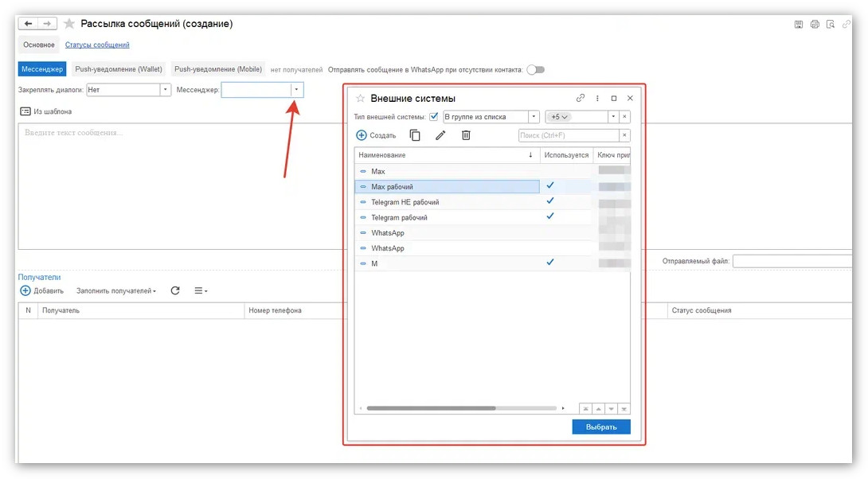Select the Telegram рабочий row
868x479 pixels.
coord(399,217)
